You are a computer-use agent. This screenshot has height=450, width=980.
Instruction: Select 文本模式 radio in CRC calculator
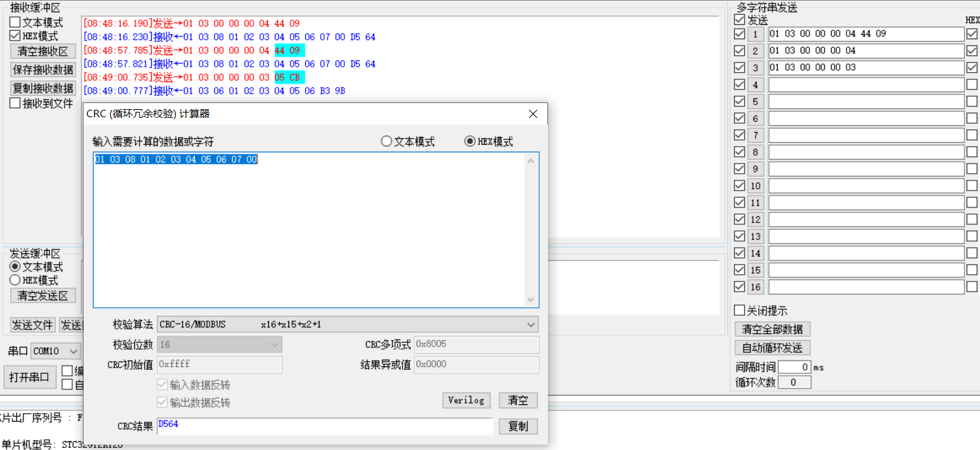408,141
